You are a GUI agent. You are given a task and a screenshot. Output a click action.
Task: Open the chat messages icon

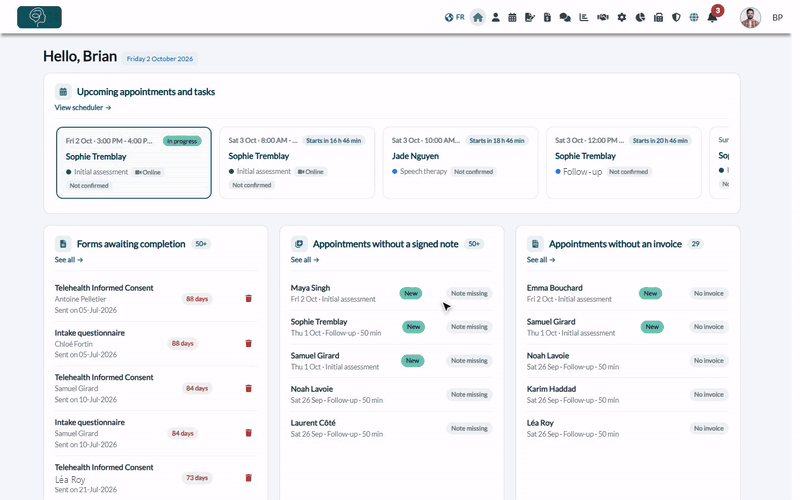point(565,17)
